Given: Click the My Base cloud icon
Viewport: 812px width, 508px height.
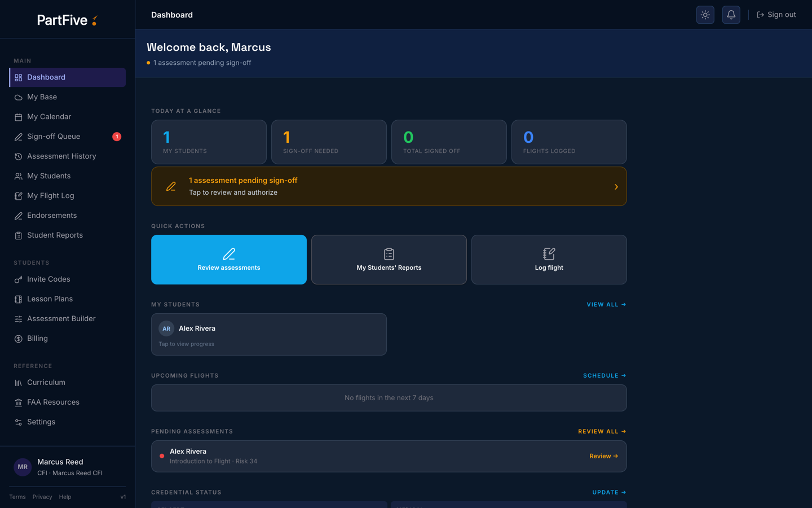Looking at the screenshot, I should tap(18, 97).
